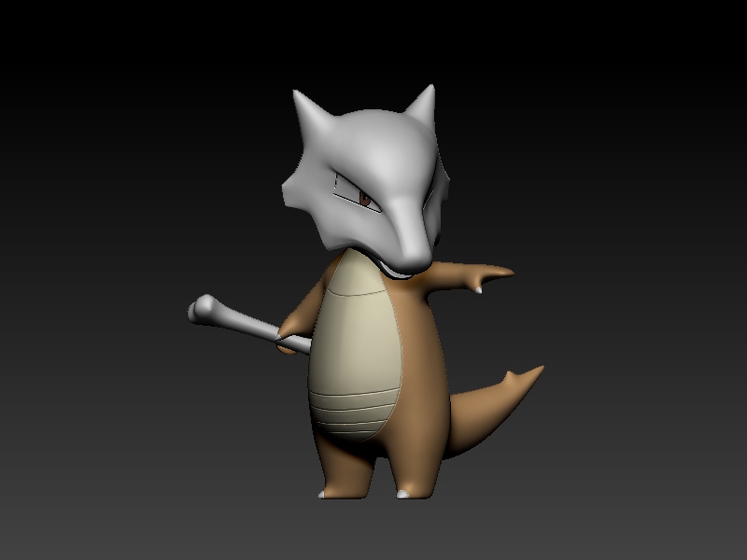This screenshot has height=560, width=747.
Task: Click the clawed right hand
Action: 486,275
